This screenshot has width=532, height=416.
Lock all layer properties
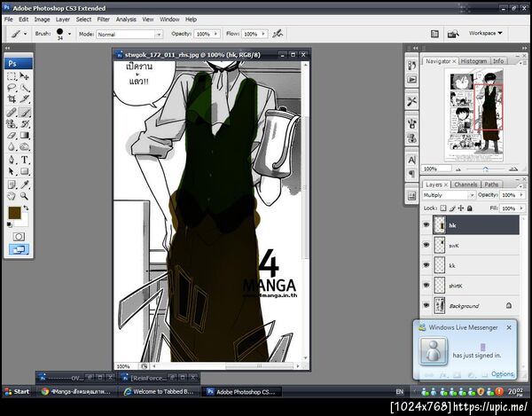(470, 208)
